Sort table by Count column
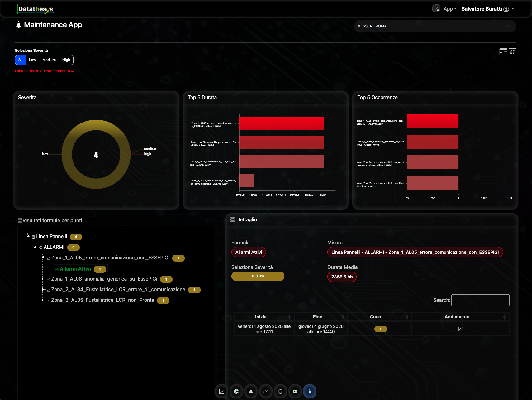The height and width of the screenshot is (400, 532). [x=380, y=317]
